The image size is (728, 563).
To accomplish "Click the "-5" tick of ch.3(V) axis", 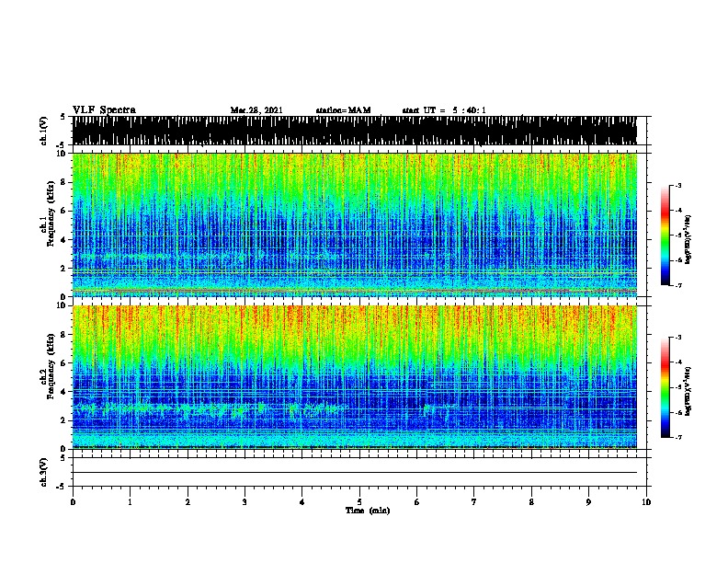I will coord(63,487).
